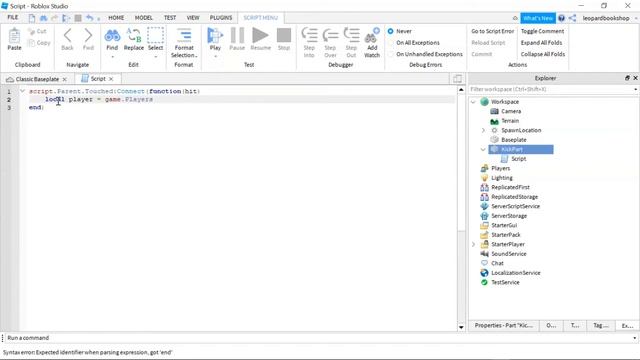Click the undo arrow in quick access bar
640x360 pixels.
89,18
